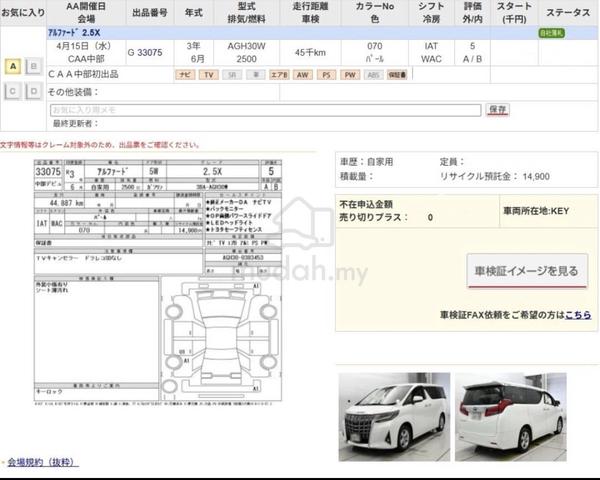Click the TV equipment badge
The height and width of the screenshot is (480, 600).
pyautogui.click(x=209, y=75)
